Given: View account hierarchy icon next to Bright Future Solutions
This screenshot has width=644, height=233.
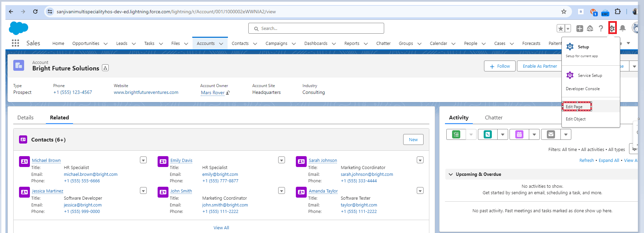Looking at the screenshot, I should click(x=105, y=68).
